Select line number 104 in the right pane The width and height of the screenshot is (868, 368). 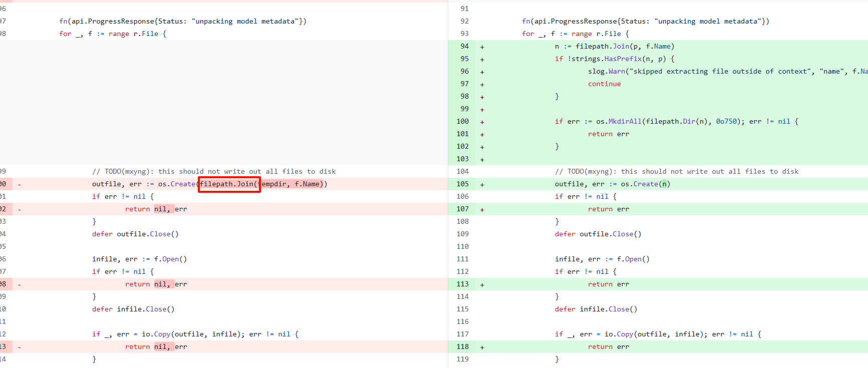[462, 171]
